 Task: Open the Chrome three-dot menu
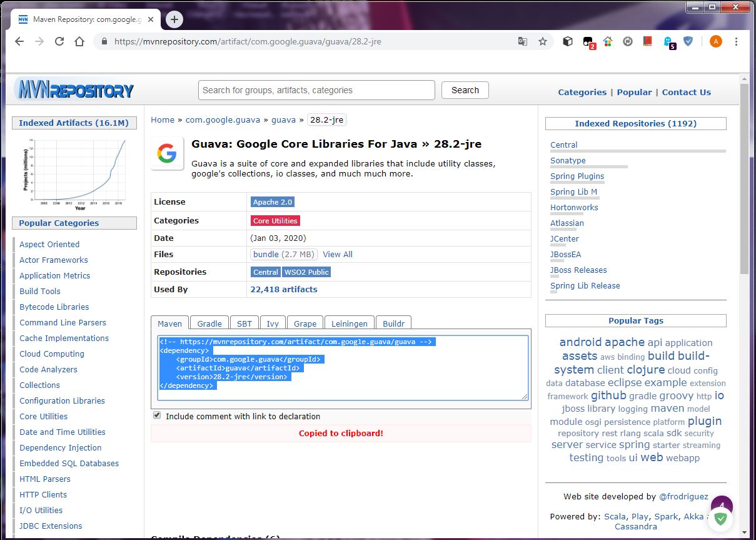pos(736,41)
